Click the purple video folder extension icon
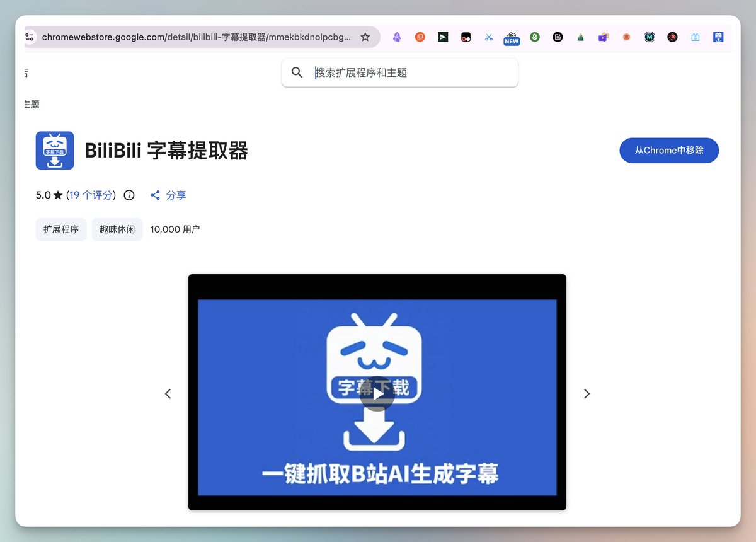 coord(604,37)
